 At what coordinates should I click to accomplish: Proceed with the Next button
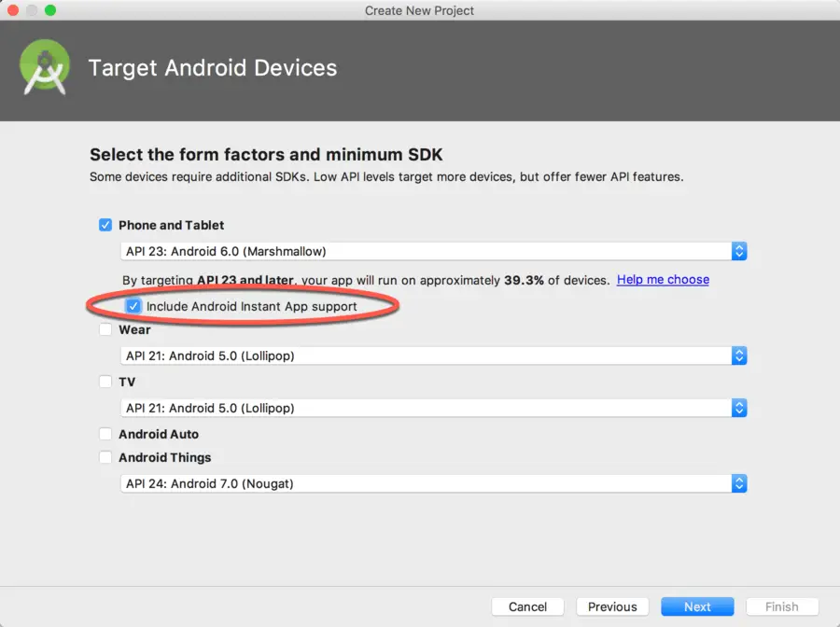pos(697,606)
